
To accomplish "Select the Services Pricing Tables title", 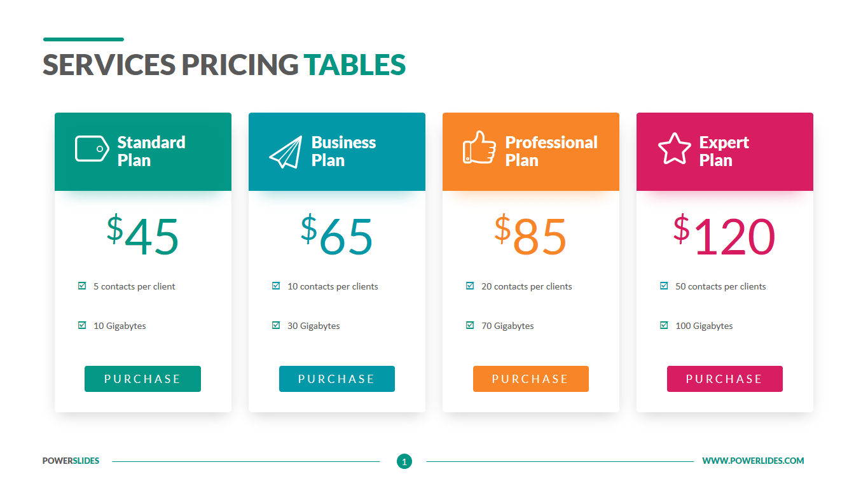I will tap(224, 65).
